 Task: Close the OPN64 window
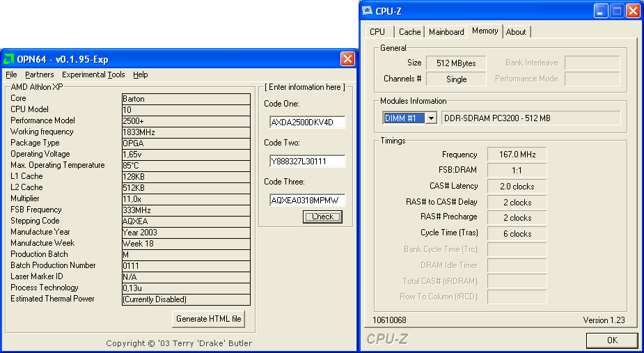click(347, 59)
